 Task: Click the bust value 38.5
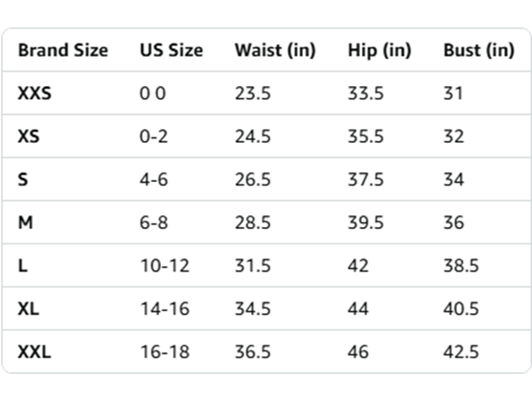[x=461, y=266]
